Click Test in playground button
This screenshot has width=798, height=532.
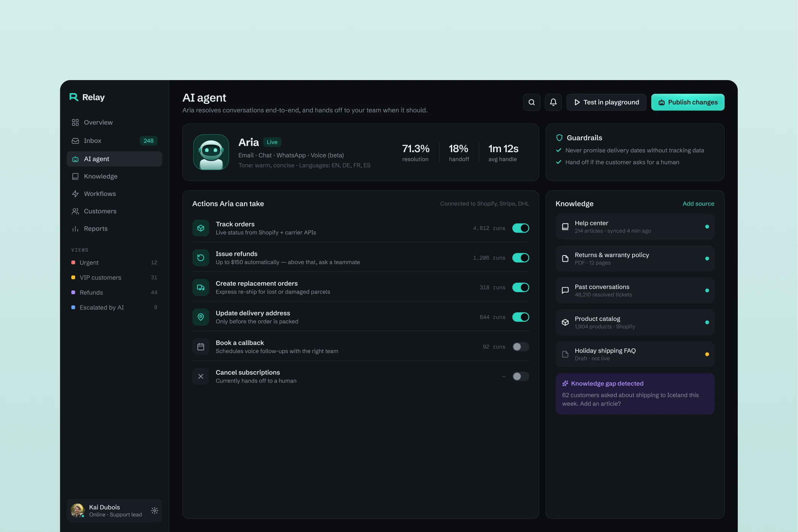pos(606,102)
